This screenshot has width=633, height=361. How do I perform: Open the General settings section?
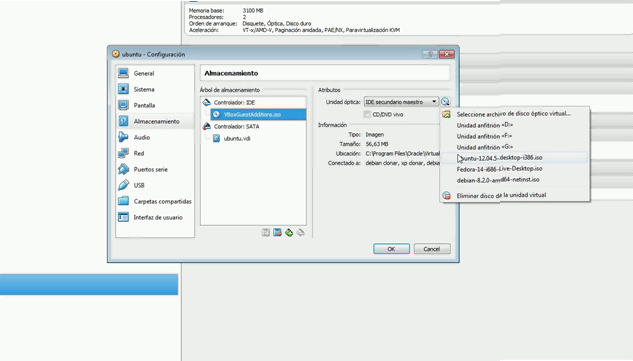point(144,73)
